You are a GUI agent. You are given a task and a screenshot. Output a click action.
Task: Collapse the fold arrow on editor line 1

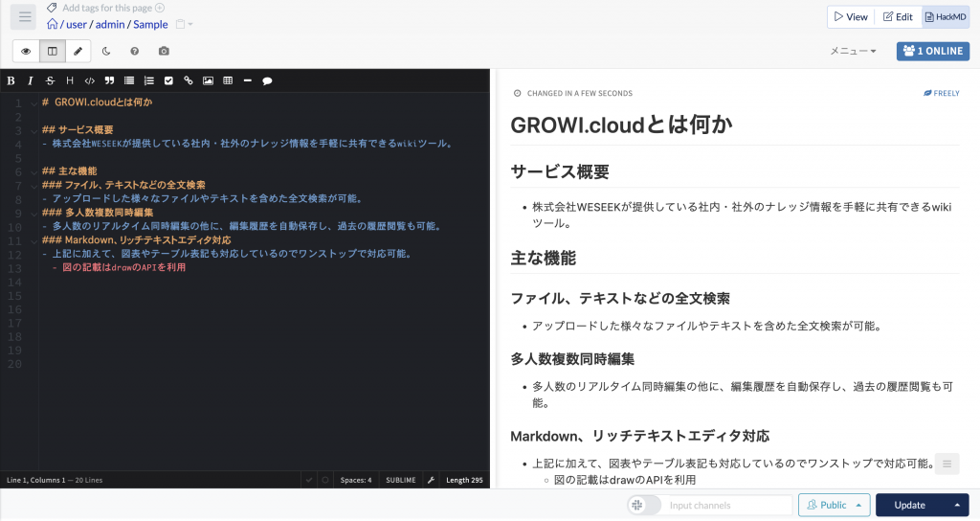click(x=33, y=103)
